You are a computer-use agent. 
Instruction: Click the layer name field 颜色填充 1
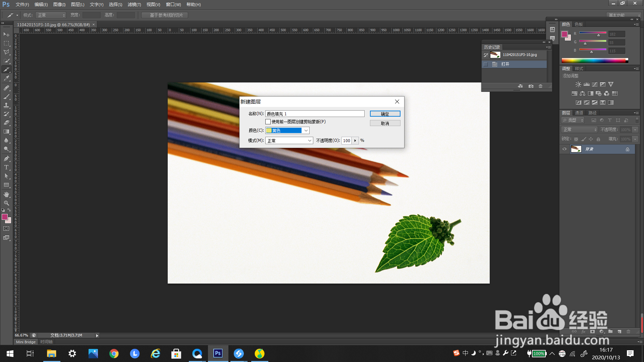315,114
